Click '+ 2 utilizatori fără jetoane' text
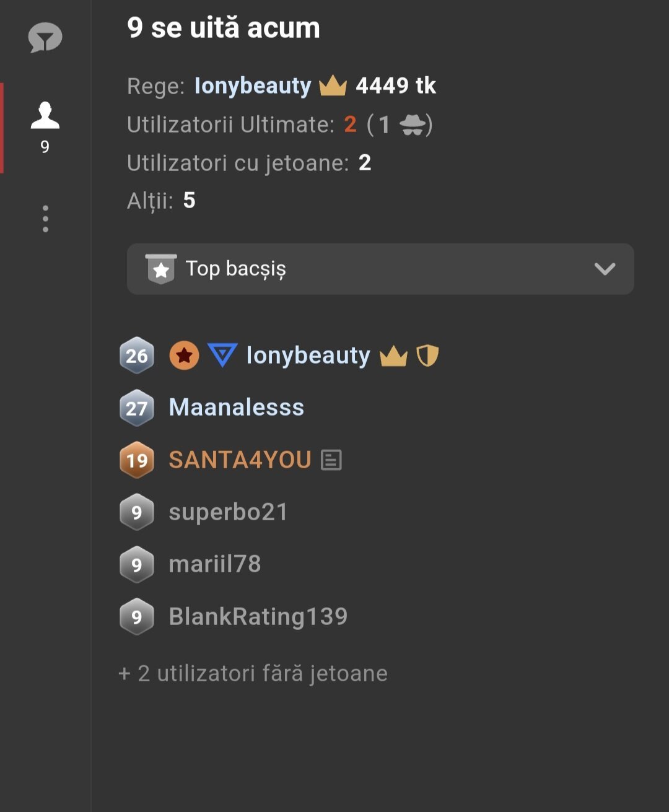The image size is (669, 812). pos(253,673)
